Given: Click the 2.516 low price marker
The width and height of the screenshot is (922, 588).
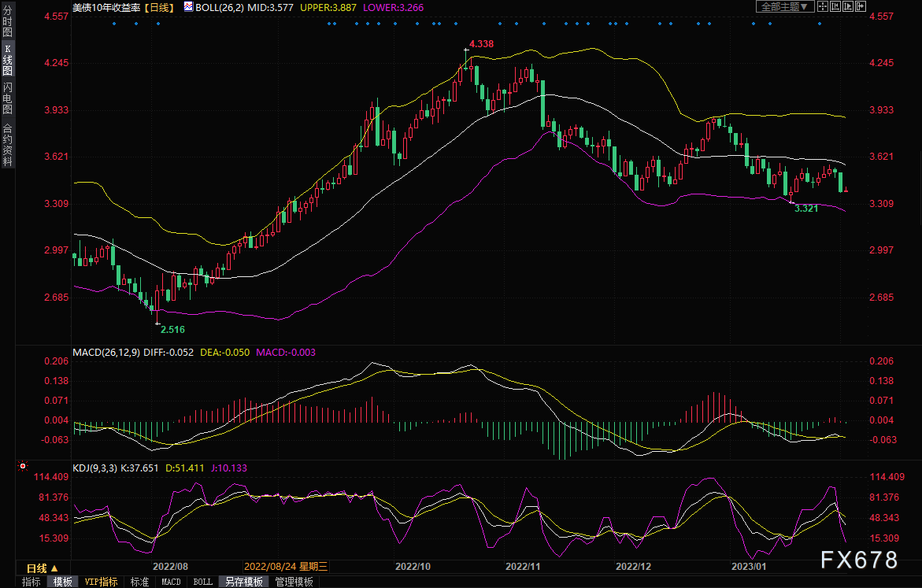Looking at the screenshot, I should click(172, 329).
